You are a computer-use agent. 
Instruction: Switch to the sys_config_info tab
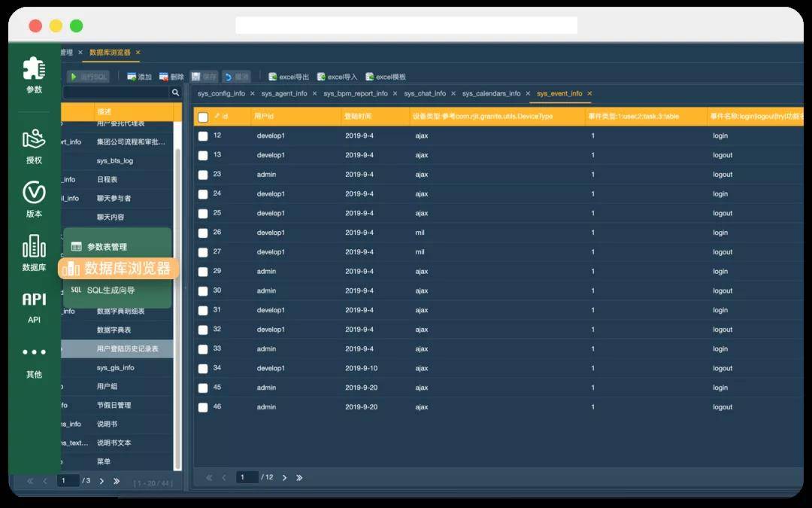coord(221,93)
